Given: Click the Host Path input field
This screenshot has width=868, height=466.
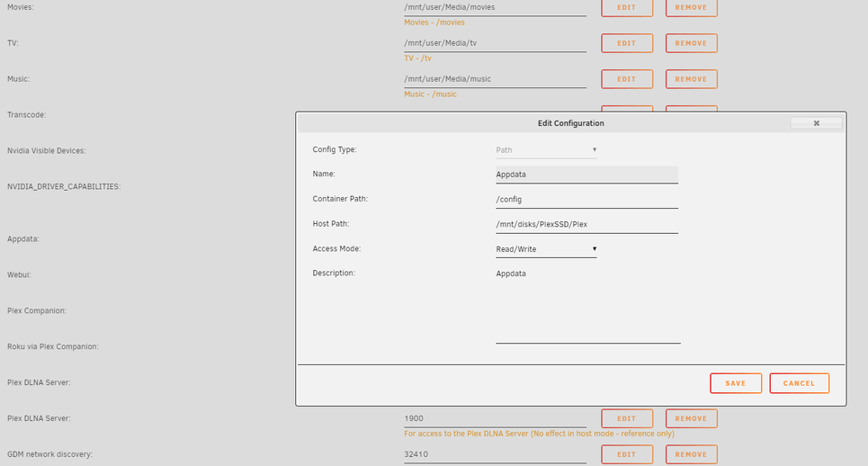Looking at the screenshot, I should [586, 224].
